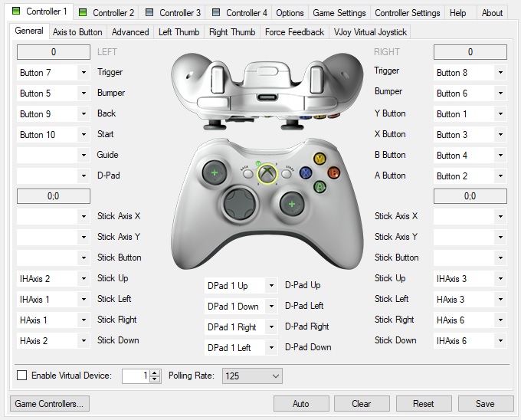Click the right thumbstick on controller image
This screenshot has width=521, height=420.
coord(292,204)
